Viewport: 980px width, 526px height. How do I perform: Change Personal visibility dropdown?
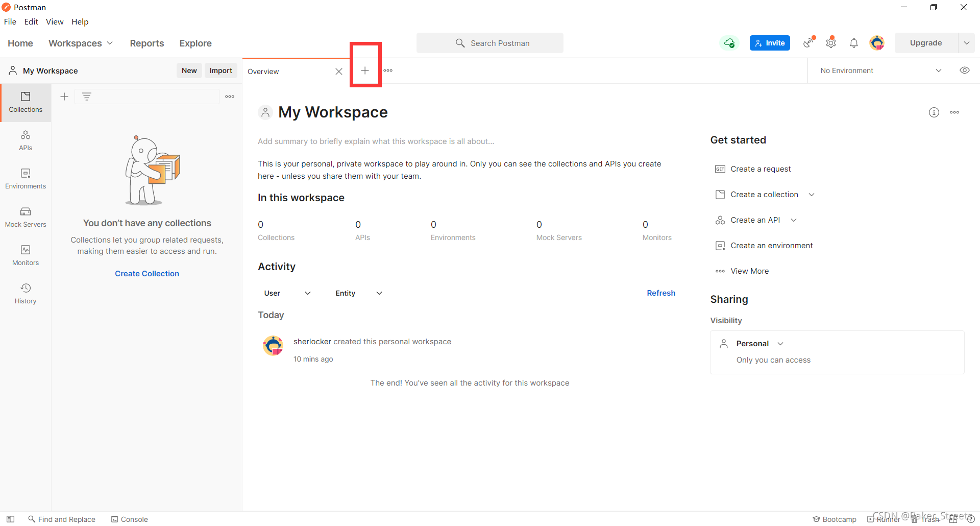pos(759,344)
